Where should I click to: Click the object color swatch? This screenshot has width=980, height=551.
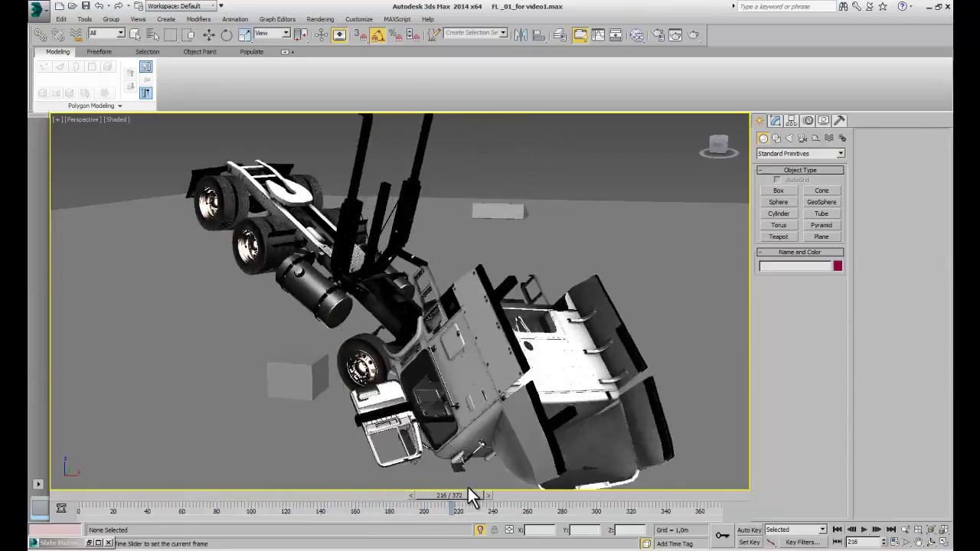click(838, 266)
